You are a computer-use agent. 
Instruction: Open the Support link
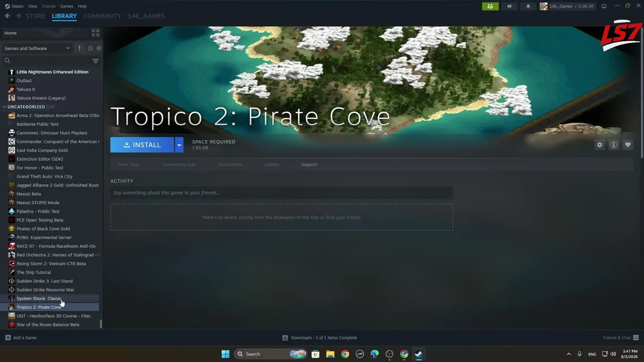point(309,164)
